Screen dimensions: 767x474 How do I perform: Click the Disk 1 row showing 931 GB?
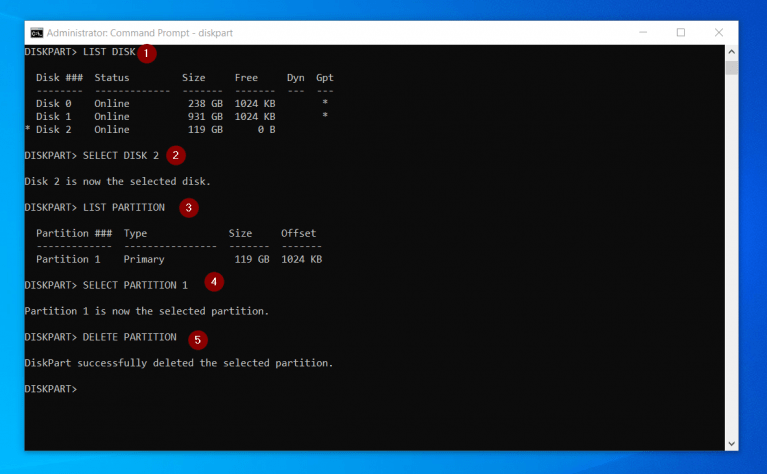(x=180, y=117)
